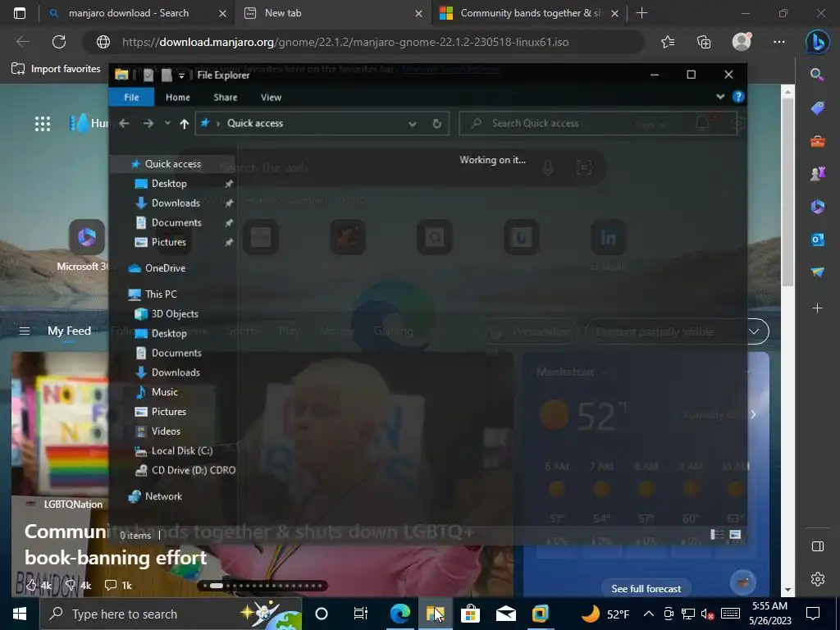
Task: Show hidden system tray icons chevron
Action: tap(648, 614)
